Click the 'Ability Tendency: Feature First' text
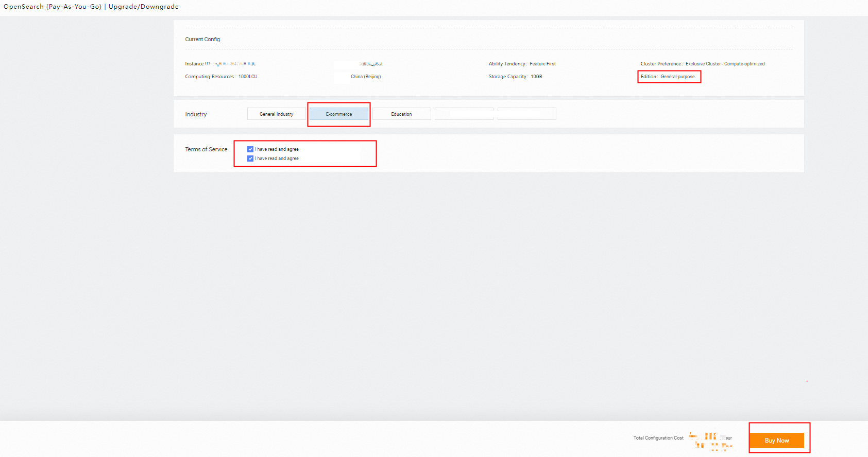Screen dimensions: 868x457 (522, 64)
